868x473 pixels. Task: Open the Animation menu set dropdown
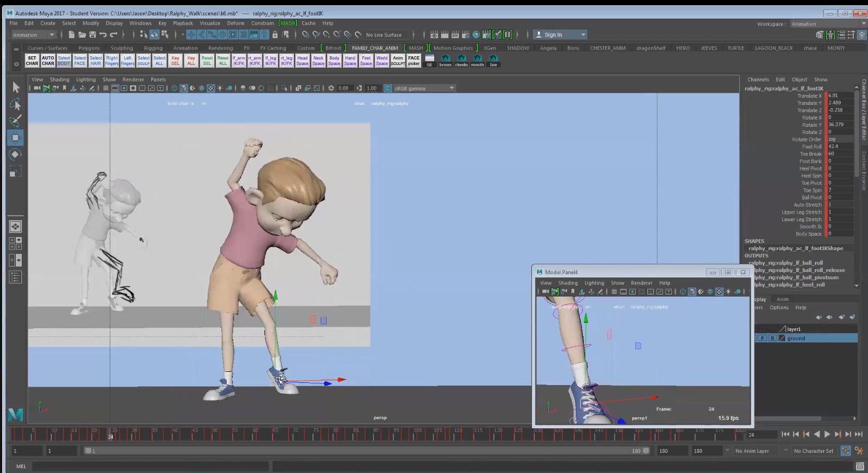34,34
